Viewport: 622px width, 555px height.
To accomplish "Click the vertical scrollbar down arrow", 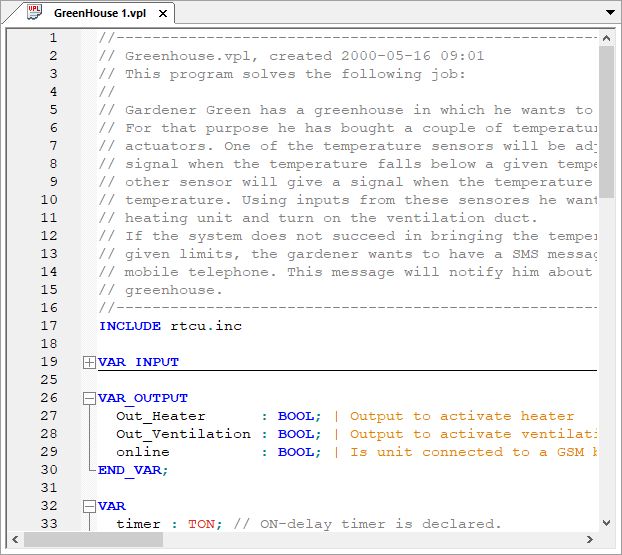I will (606, 522).
